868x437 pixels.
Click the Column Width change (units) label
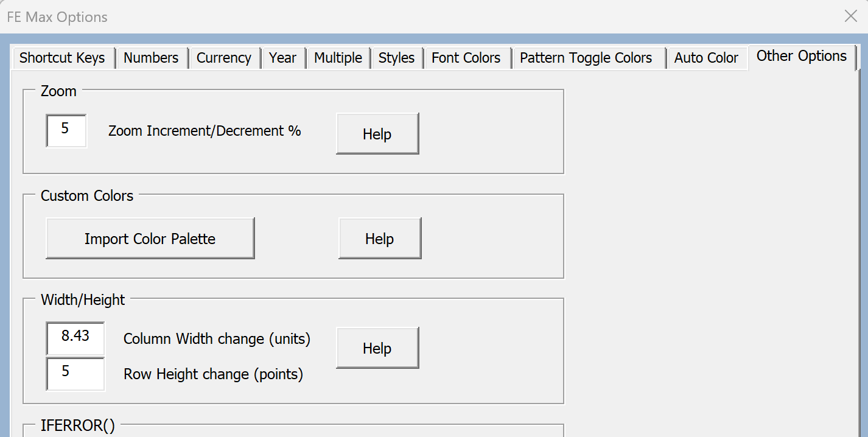pos(217,339)
